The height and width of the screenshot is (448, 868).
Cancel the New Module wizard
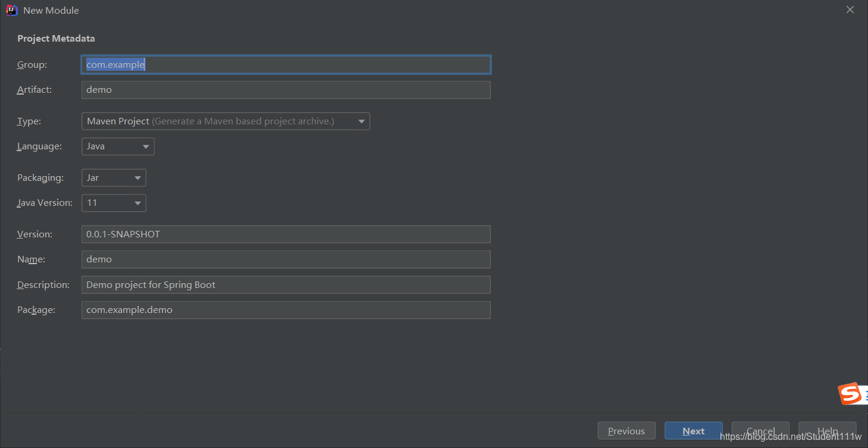point(760,431)
